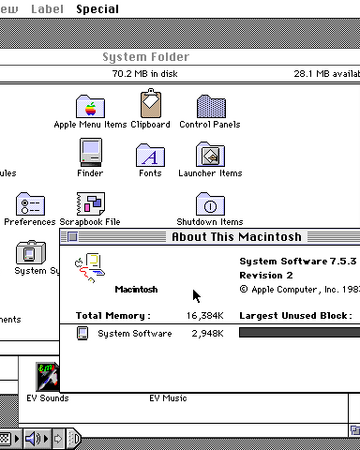
Task: Collapse the Control Strip using its end tab
Action: pyautogui.click(x=74, y=439)
